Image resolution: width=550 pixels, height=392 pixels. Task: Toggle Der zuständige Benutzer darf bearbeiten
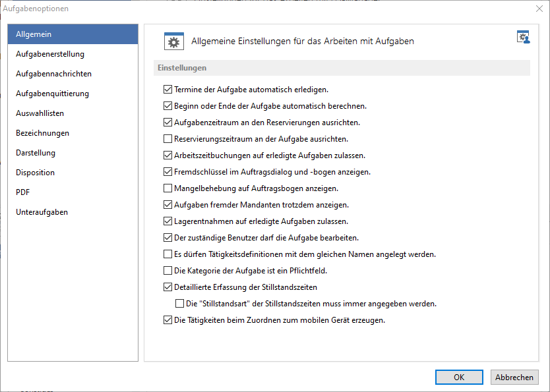coord(168,238)
